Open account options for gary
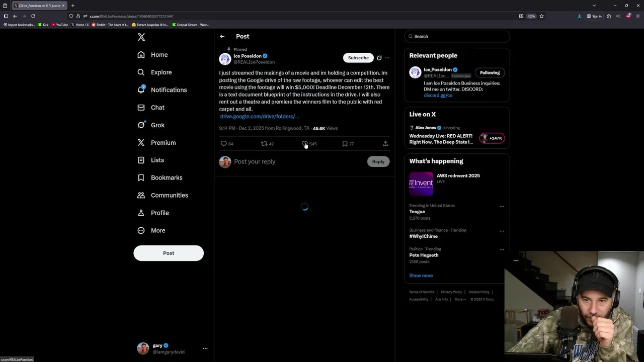Viewport: 644px width, 362px height. 205,348
